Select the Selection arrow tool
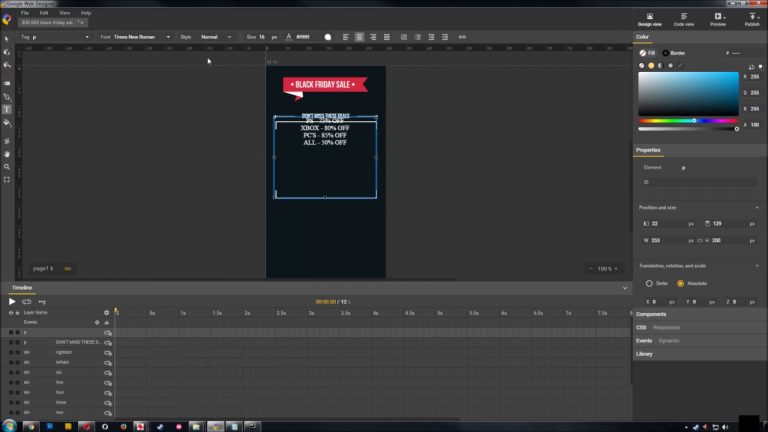This screenshot has height=432, width=768. coord(7,39)
